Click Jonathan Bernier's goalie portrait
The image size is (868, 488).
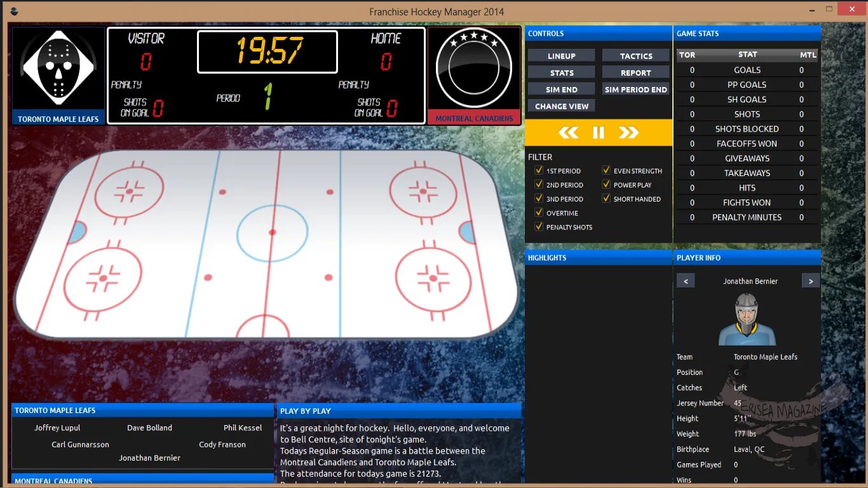[747, 319]
